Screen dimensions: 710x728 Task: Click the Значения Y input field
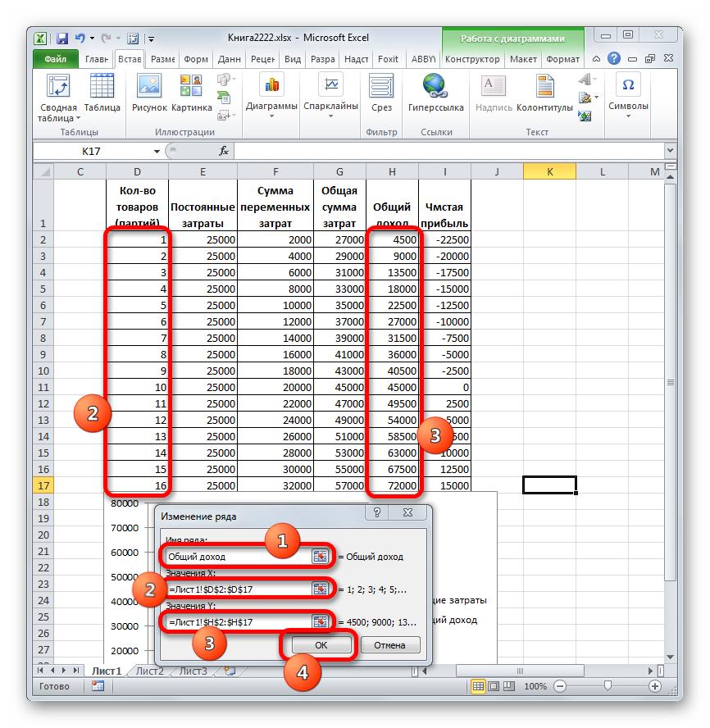coord(239,622)
